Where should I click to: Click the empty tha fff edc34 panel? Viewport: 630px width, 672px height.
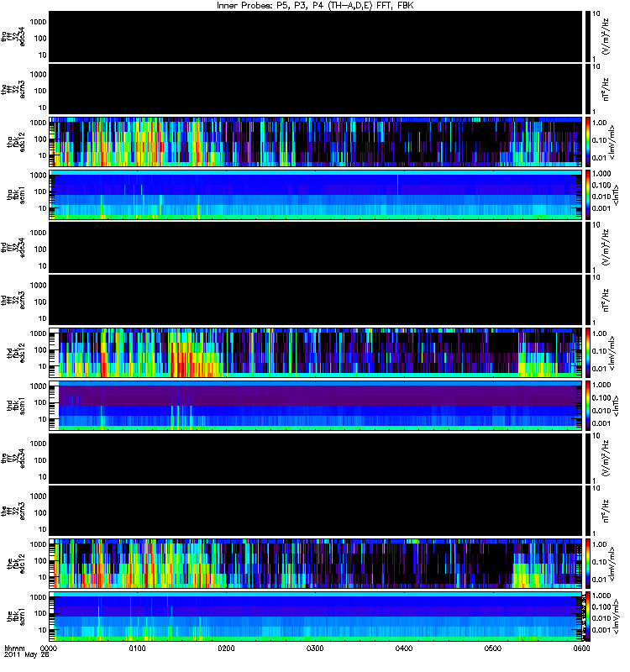[x=316, y=36]
